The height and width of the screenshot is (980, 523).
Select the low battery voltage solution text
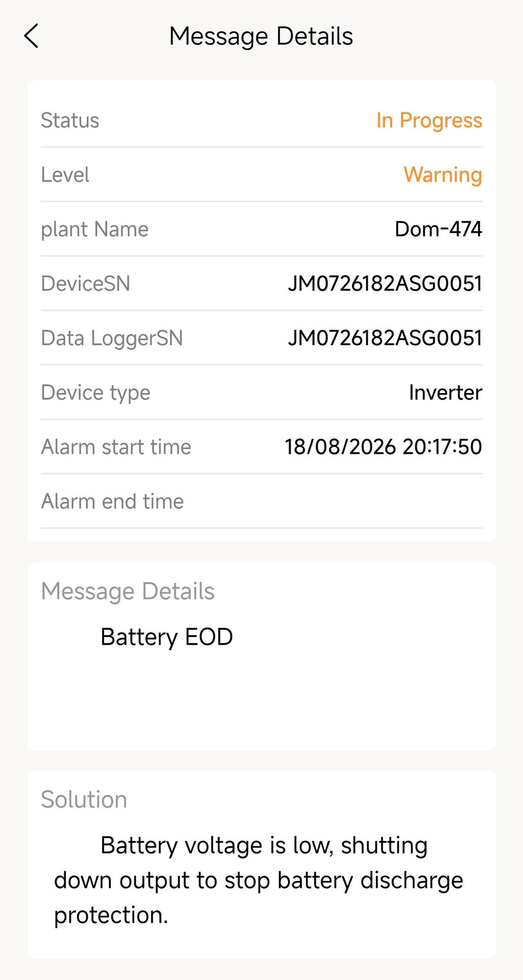[258, 880]
